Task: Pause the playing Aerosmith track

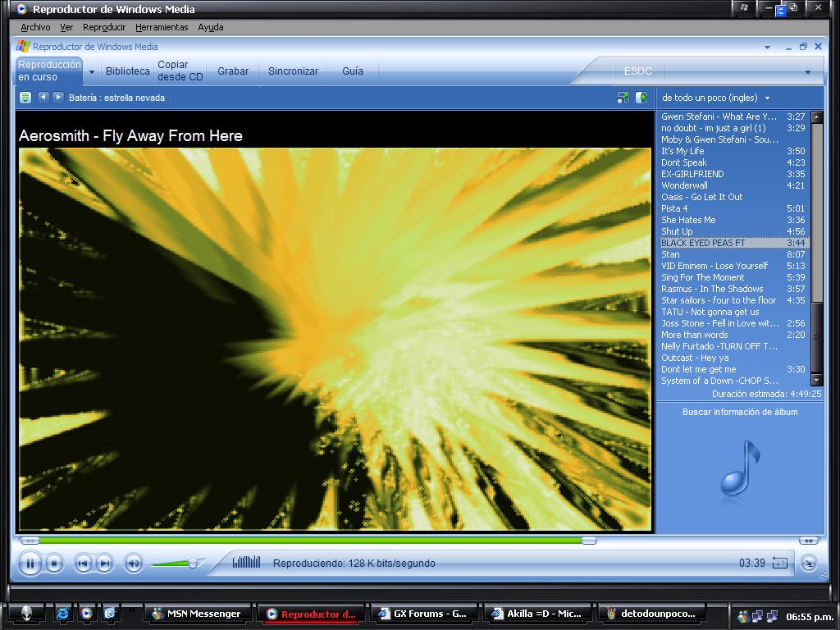Action: [30, 564]
